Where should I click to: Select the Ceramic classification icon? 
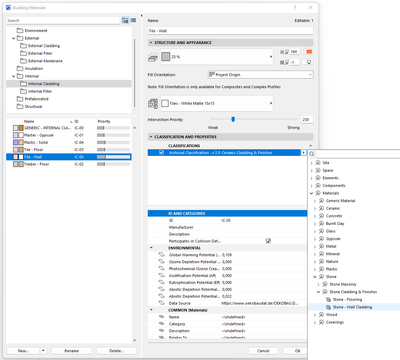tap(321, 208)
